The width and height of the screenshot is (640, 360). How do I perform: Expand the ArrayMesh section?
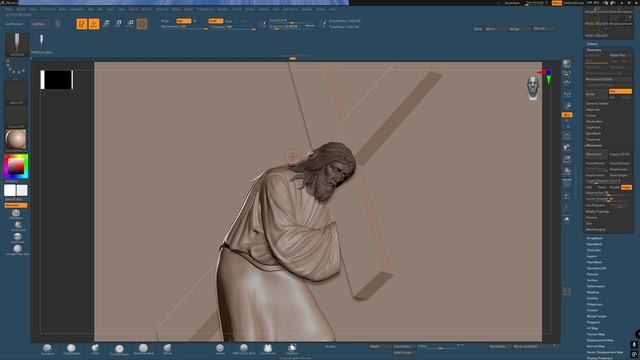click(595, 238)
